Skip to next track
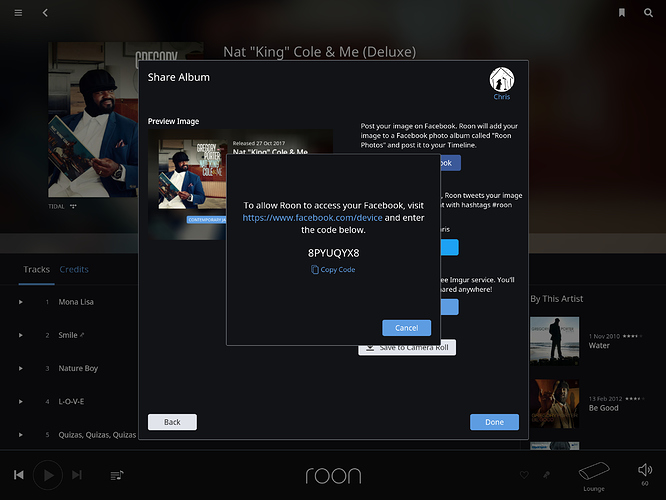Viewport: 666px width, 500px height. pyautogui.click(x=77, y=475)
